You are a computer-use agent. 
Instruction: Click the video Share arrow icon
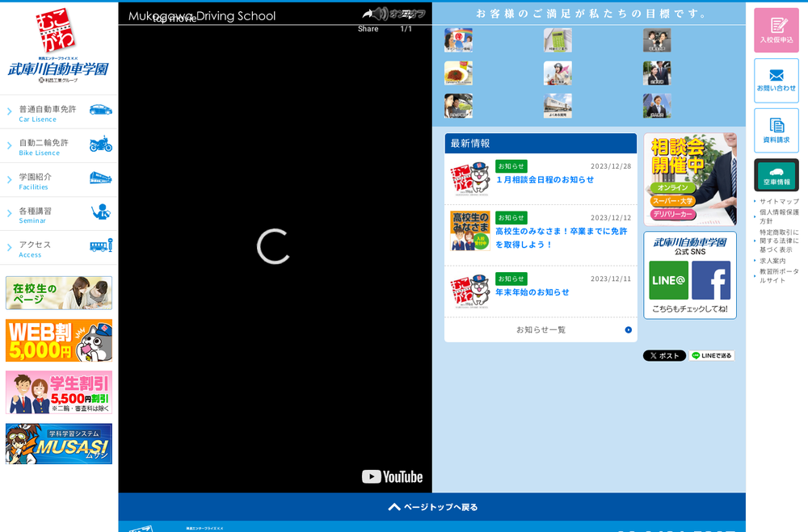pyautogui.click(x=368, y=14)
